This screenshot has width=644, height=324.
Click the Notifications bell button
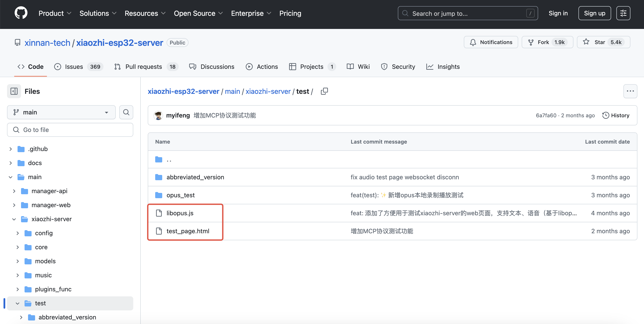(x=491, y=42)
